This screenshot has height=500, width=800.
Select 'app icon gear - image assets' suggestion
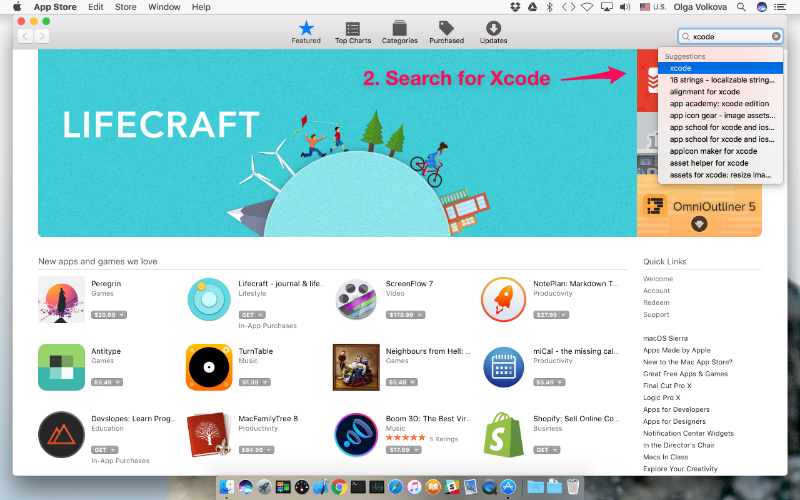point(720,115)
